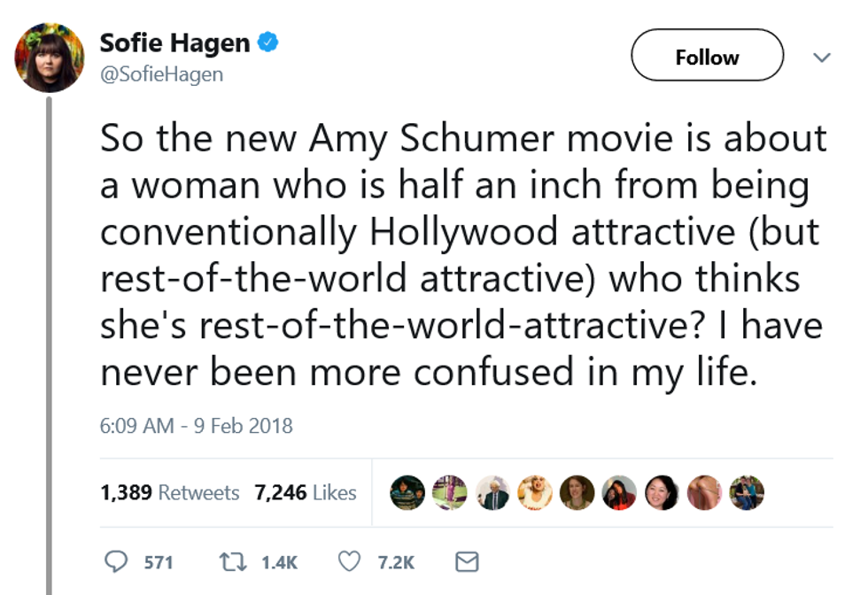Open the Sofie Hagen display name link
The width and height of the screenshot is (868, 595).
click(x=174, y=42)
